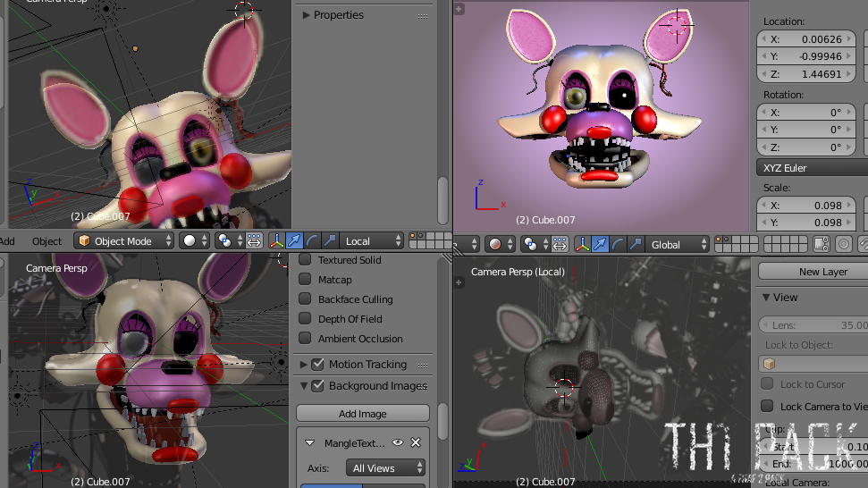This screenshot has height=488, width=868.
Task: Expand Motion Tracking panel triangle
Action: (303, 364)
